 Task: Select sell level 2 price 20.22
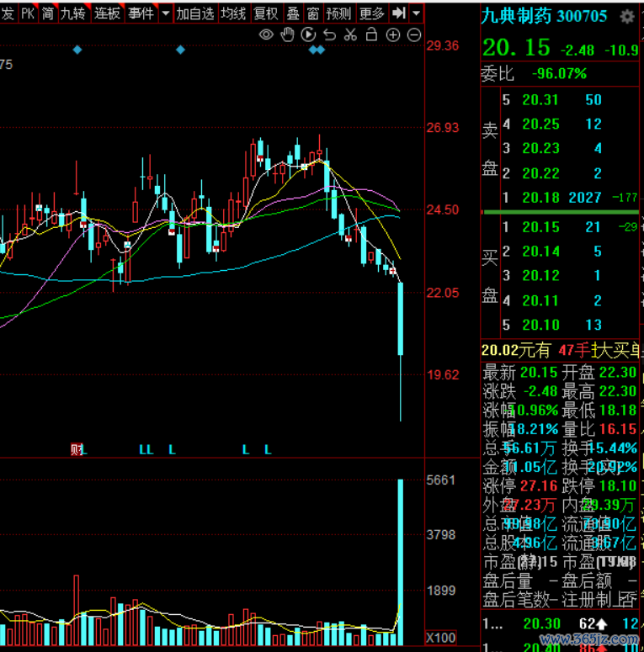click(x=540, y=173)
